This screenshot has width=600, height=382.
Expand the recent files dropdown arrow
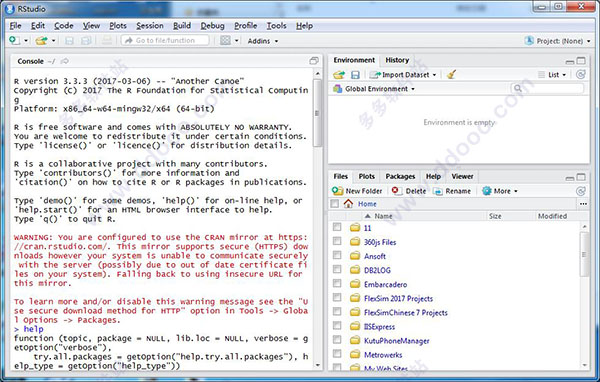pyautogui.click(x=54, y=41)
